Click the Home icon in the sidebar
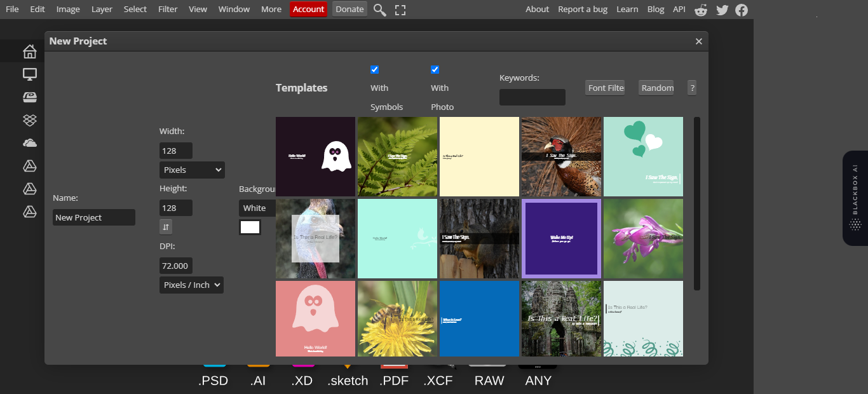The image size is (868, 394). tap(30, 51)
